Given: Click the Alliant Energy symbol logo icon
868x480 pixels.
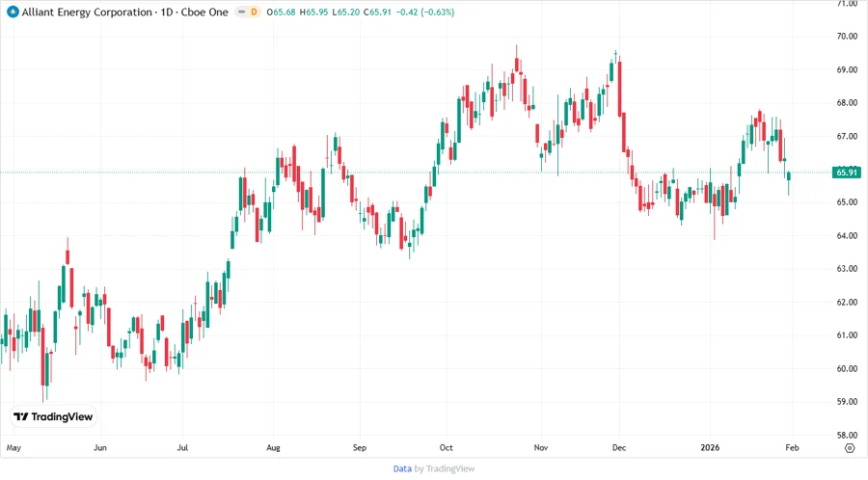Looking at the screenshot, I should pyautogui.click(x=13, y=12).
